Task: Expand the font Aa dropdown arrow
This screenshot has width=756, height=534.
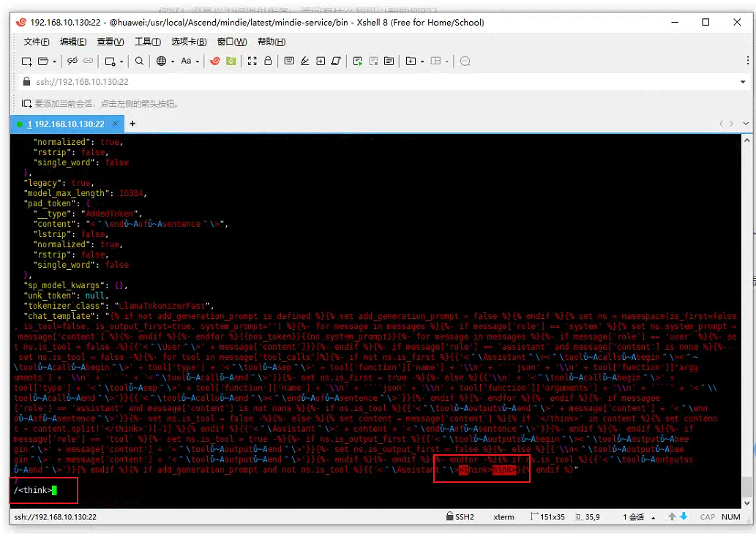Action: coord(197,61)
